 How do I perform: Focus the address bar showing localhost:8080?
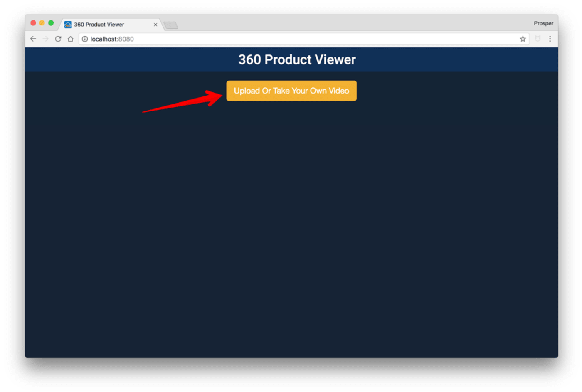click(303, 39)
